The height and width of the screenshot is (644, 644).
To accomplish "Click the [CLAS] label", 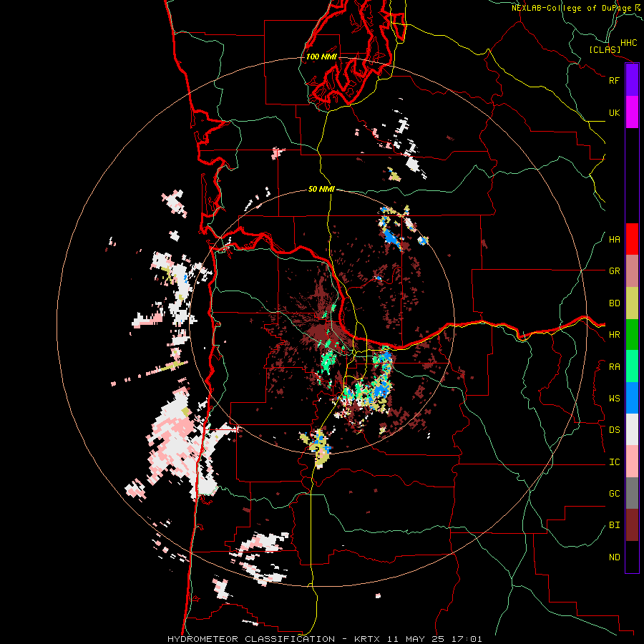I will pos(605,49).
